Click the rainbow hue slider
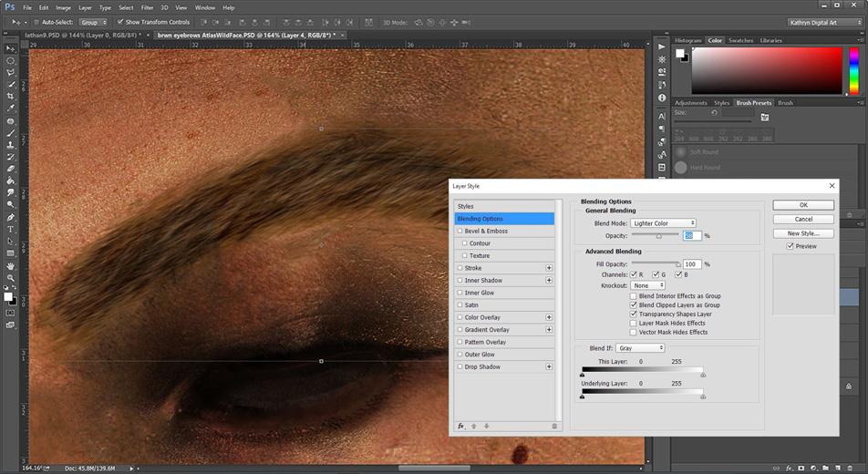The height and width of the screenshot is (474, 868). [854, 70]
